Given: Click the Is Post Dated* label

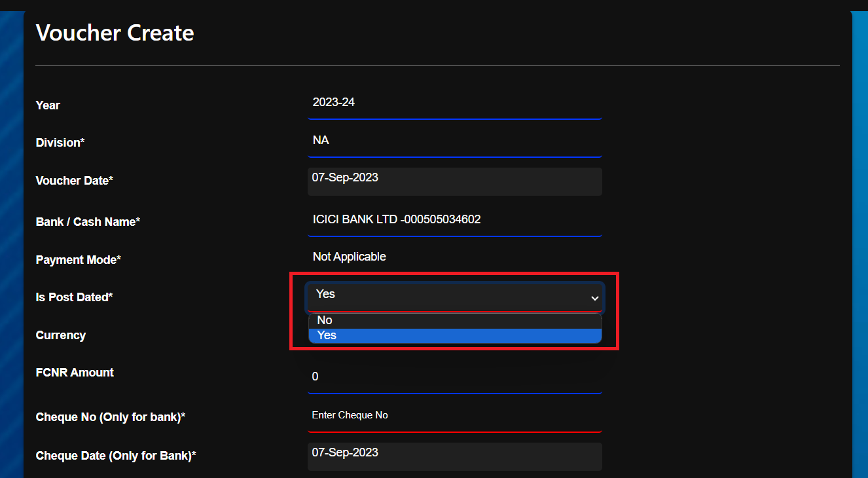Looking at the screenshot, I should [75, 297].
